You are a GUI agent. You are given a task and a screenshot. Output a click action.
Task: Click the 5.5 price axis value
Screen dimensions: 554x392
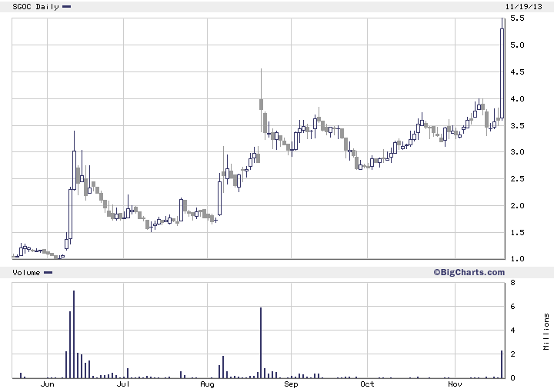tap(517, 18)
